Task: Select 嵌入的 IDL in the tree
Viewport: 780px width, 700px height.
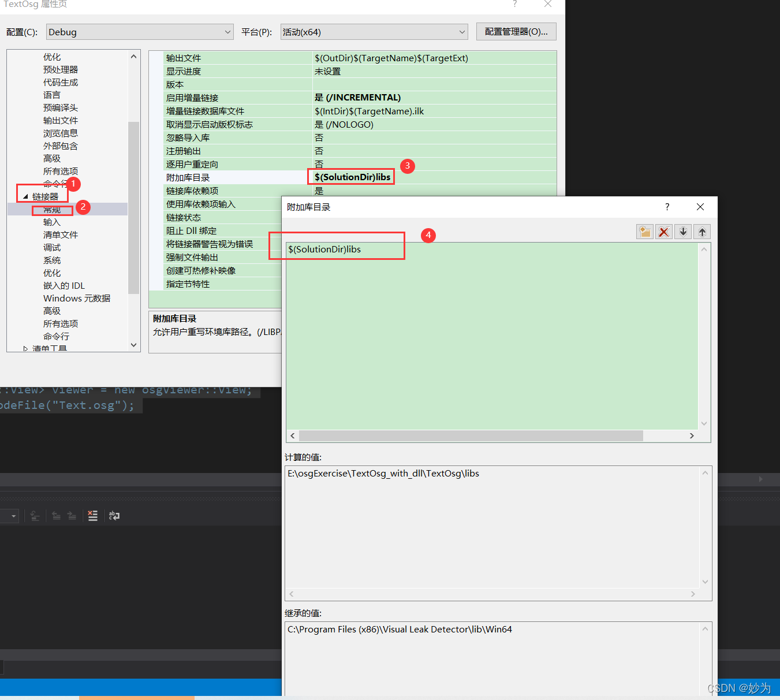Action: coord(64,286)
